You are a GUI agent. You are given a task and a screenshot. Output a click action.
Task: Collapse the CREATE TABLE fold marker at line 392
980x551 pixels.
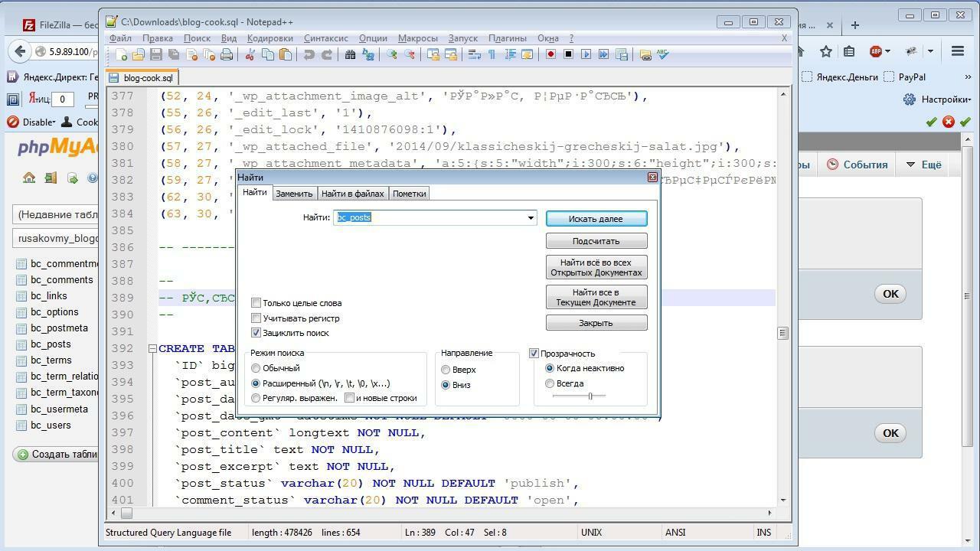[x=152, y=349]
